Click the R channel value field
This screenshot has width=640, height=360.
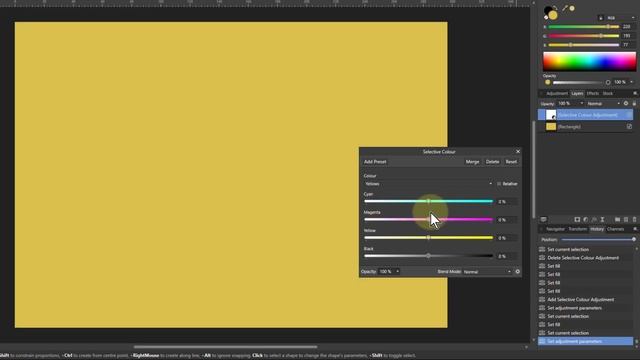click(628, 27)
